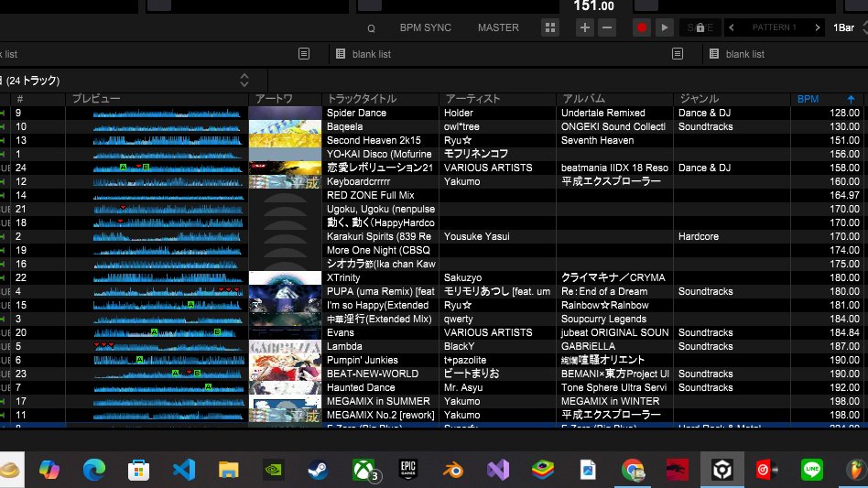
Task: Open the list menu icon of the middle list
Action: 678,54
